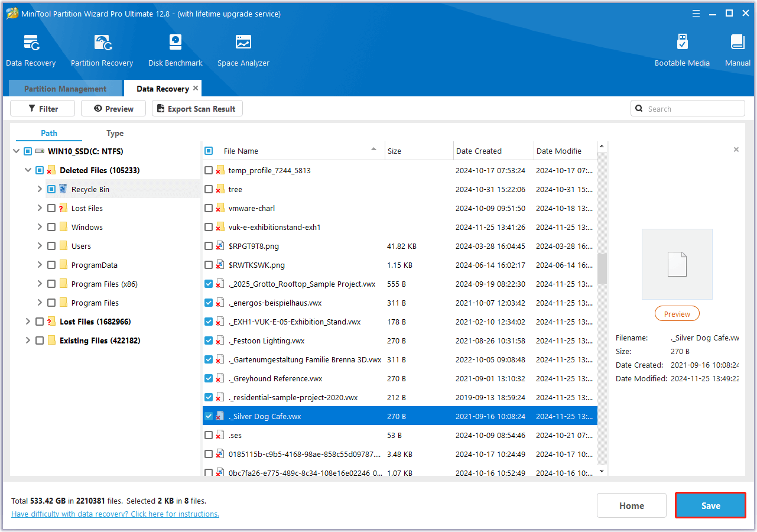Open the Data Recovery tool icon
Image resolution: width=757 pixels, height=532 pixels.
pos(31,43)
